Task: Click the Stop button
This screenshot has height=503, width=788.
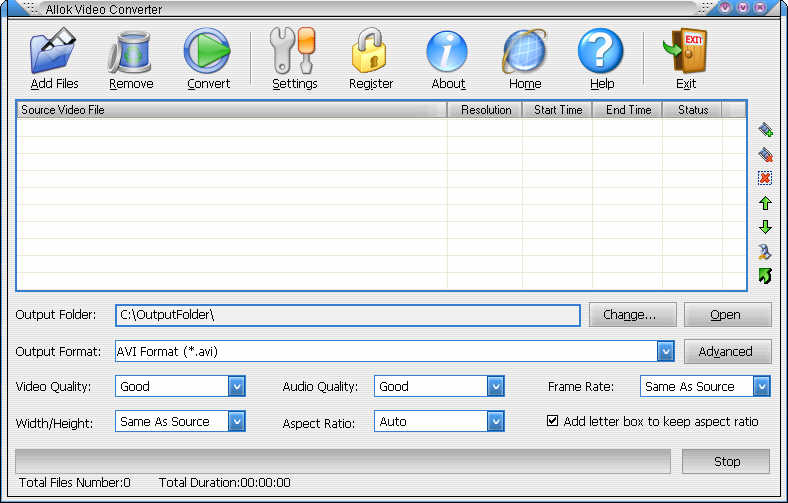Action: (726, 461)
